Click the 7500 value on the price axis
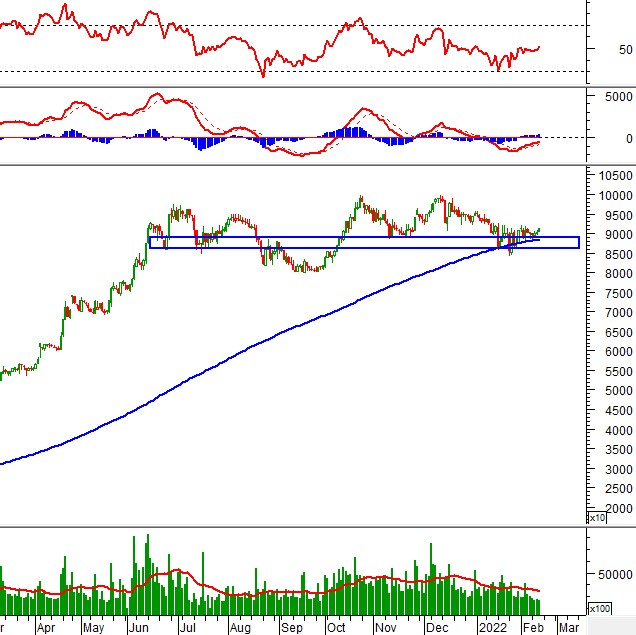 [618, 293]
